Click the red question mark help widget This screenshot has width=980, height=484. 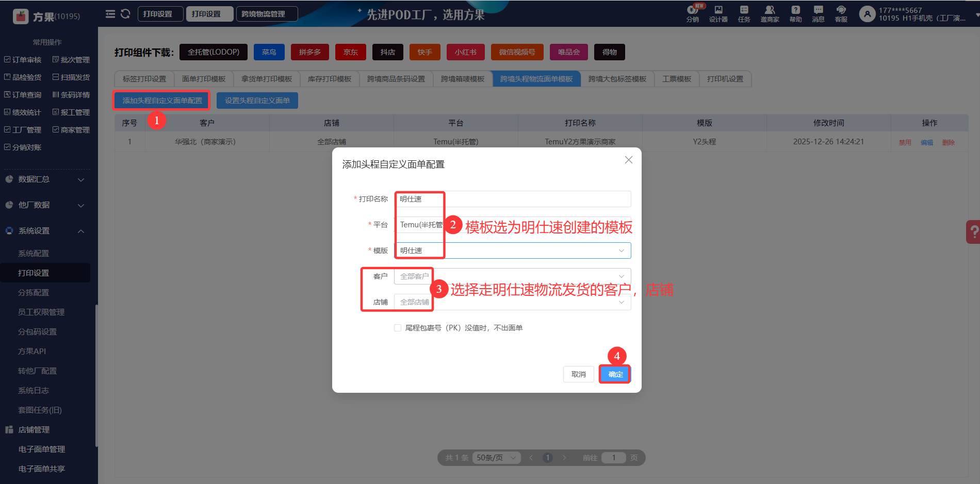tap(973, 231)
